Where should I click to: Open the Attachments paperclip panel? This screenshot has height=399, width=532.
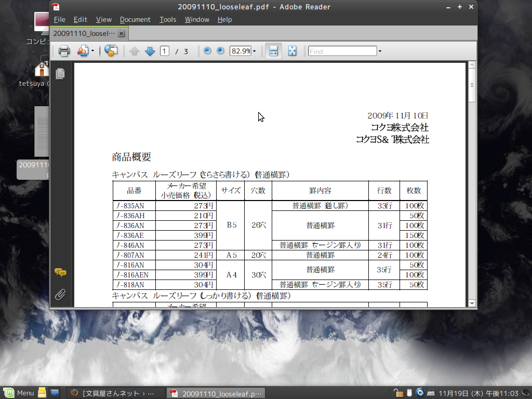pyautogui.click(x=60, y=295)
